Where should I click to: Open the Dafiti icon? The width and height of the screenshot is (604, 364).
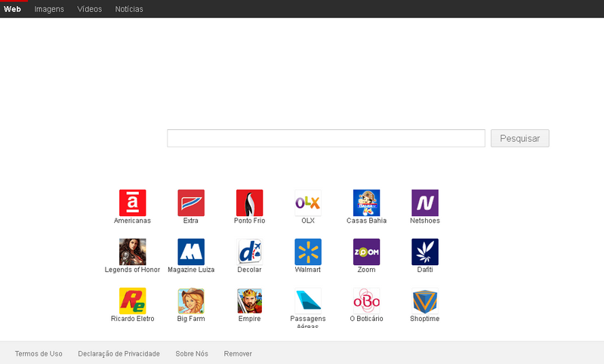coord(425,251)
